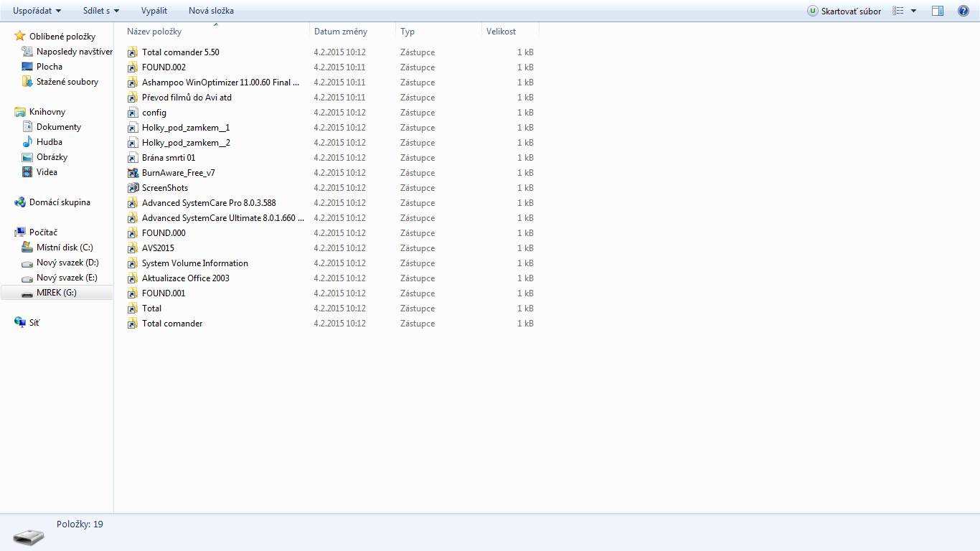Screen dimensions: 980x551
Task: Select the FOUND.001 folder shortcut icon
Action: pos(132,293)
